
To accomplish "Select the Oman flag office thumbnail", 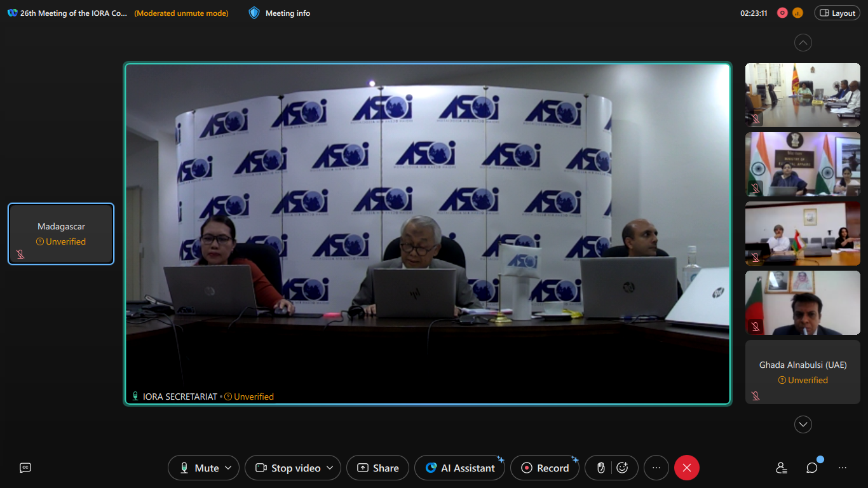I will [803, 233].
